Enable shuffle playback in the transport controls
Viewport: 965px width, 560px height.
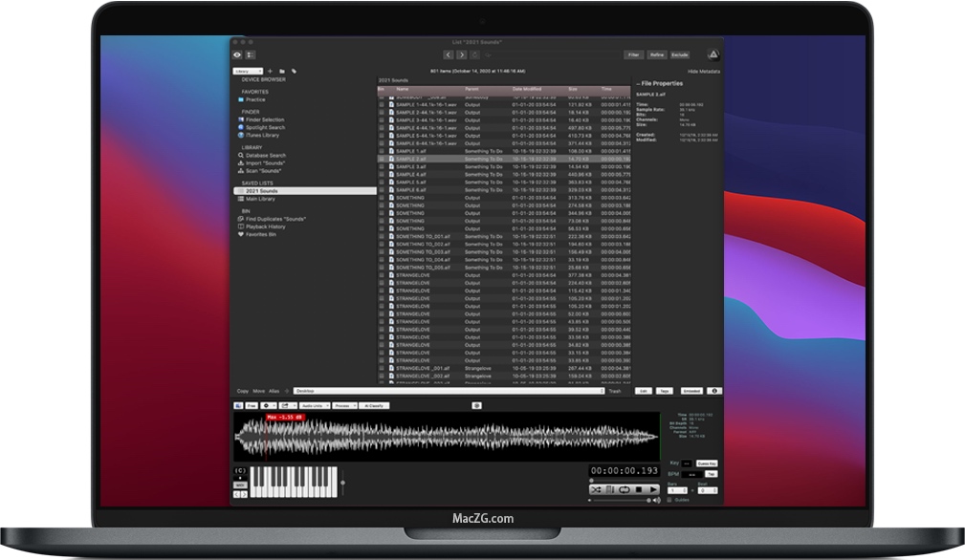point(596,488)
